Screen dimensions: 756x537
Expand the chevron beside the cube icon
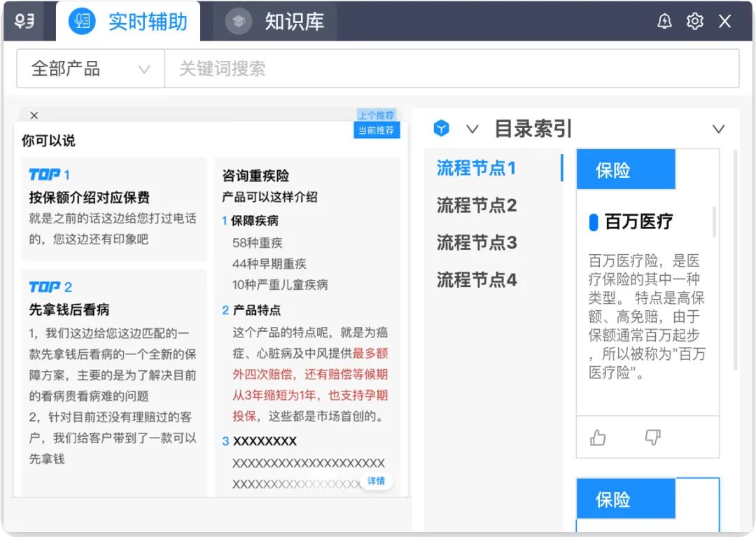point(472,129)
